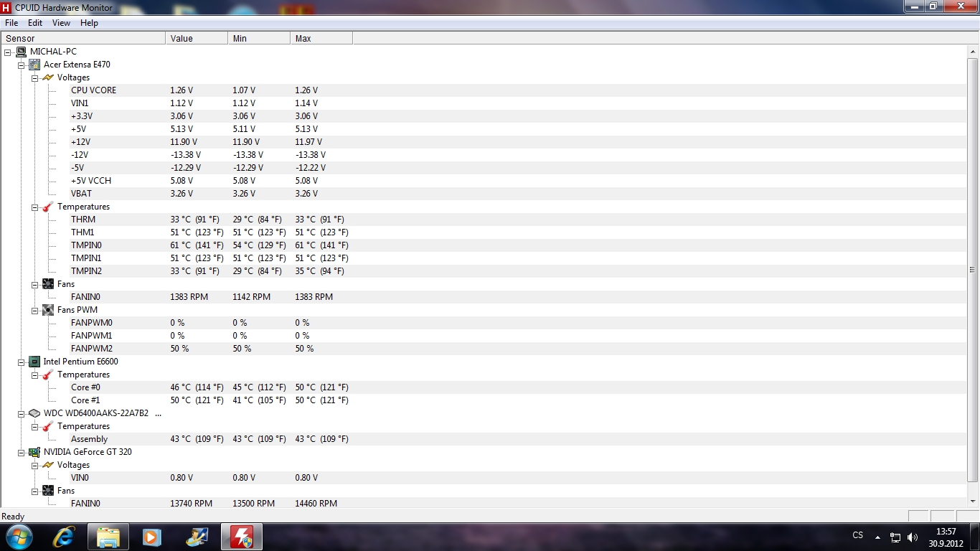This screenshot has width=980, height=551.
Task: Show hidden tray icons arrow
Action: [x=877, y=537]
